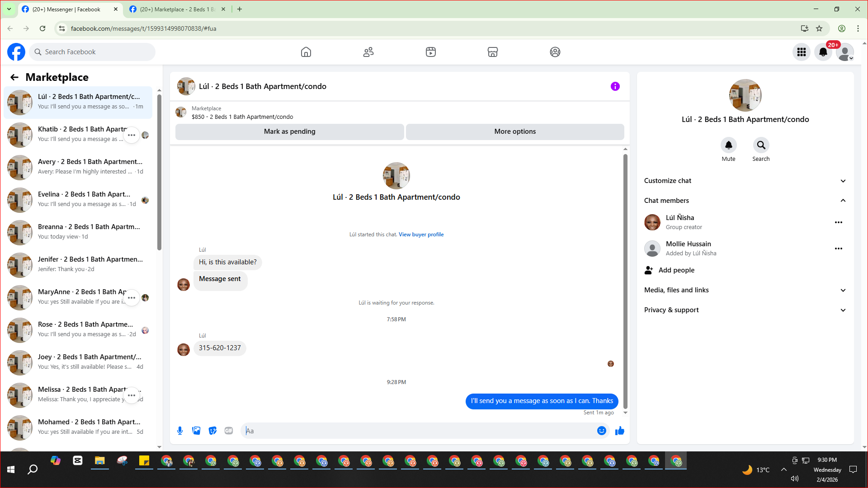Click the purple conversation info icon
Viewport: 868px width, 488px height.
[615, 86]
